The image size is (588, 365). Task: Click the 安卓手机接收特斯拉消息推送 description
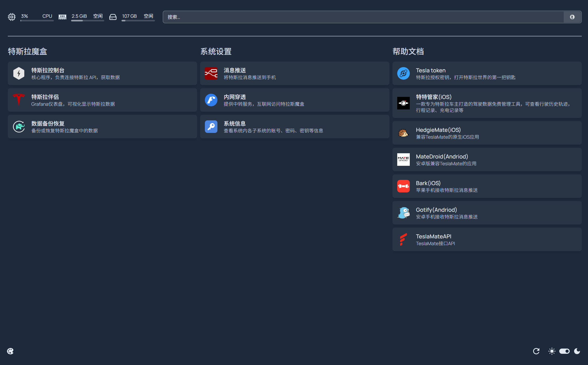[x=447, y=217]
